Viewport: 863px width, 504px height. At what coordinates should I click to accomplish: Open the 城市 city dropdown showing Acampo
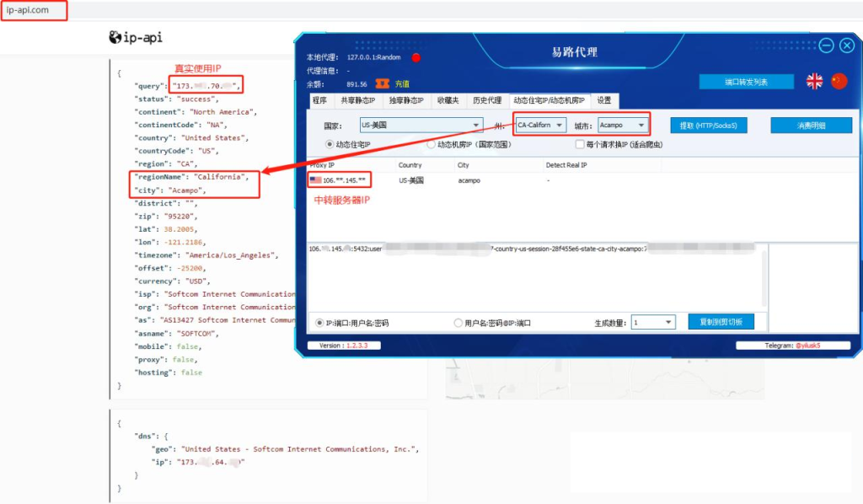tap(623, 126)
